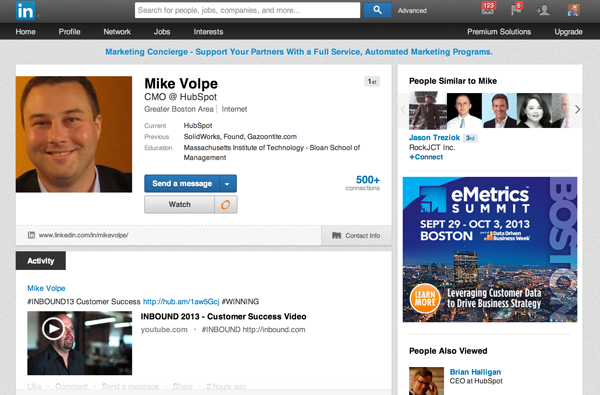Open the Network menu
The width and height of the screenshot is (600, 395).
tap(117, 32)
